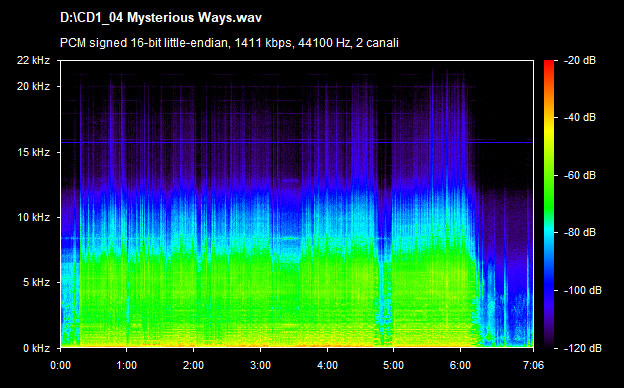This screenshot has width=624, height=388.
Task: Click the 4:00 time marker
Action: [x=327, y=365]
